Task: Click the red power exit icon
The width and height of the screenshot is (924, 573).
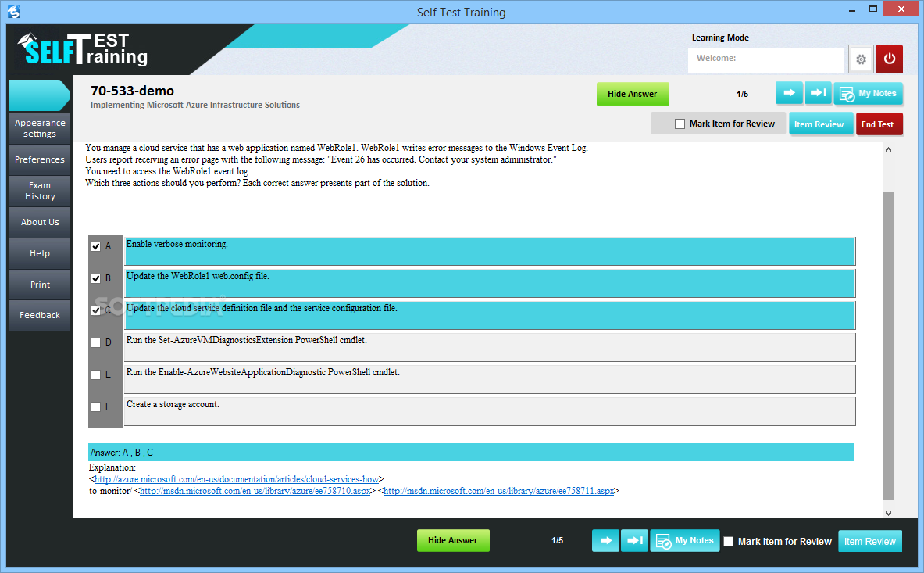Action: (x=889, y=59)
